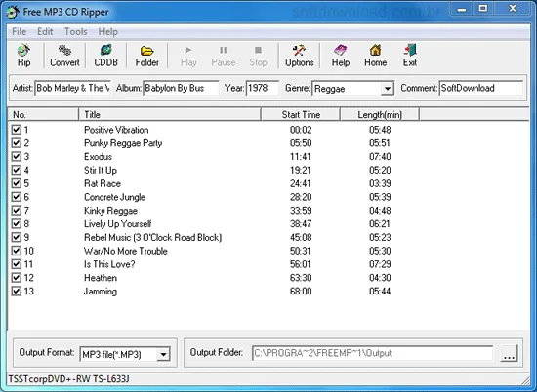This screenshot has width=537, height=392.
Task: Open the Tools menu
Action: [x=76, y=32]
